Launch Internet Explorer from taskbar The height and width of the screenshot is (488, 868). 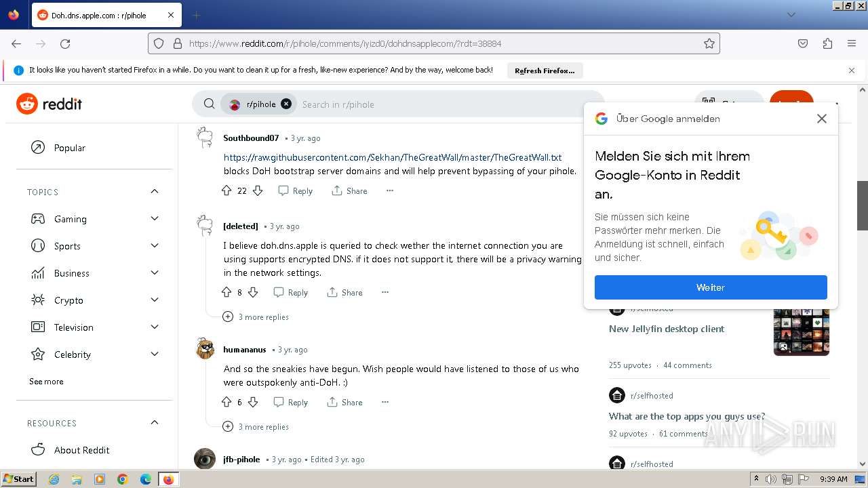(54, 479)
